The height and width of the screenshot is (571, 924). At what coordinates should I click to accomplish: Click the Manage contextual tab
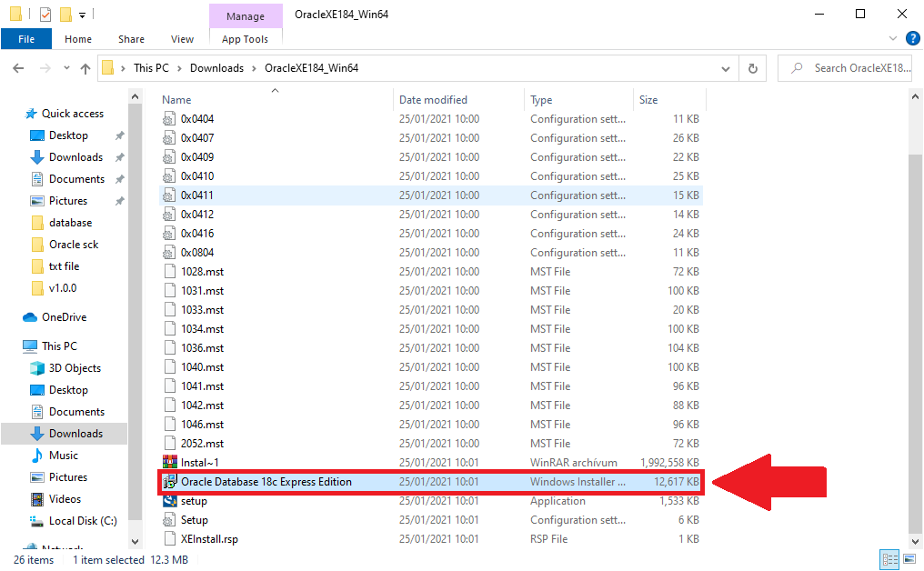(246, 15)
